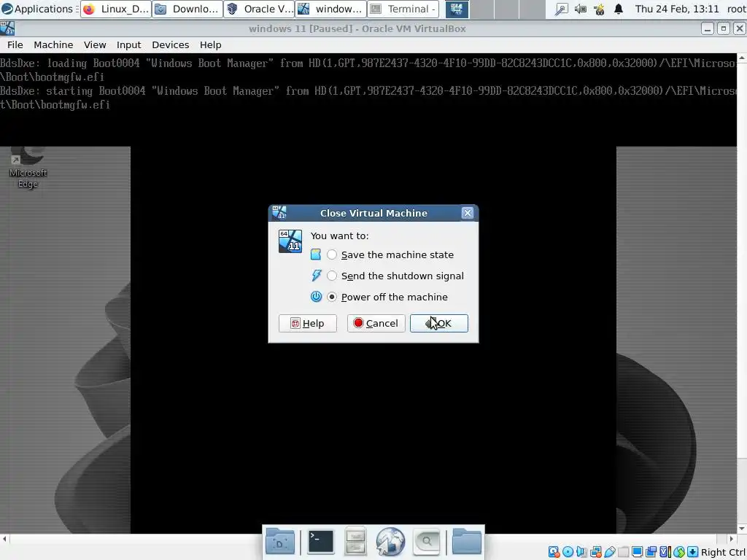Open the notifications bell icon
This screenshot has height=560, width=747.
tap(619, 9)
